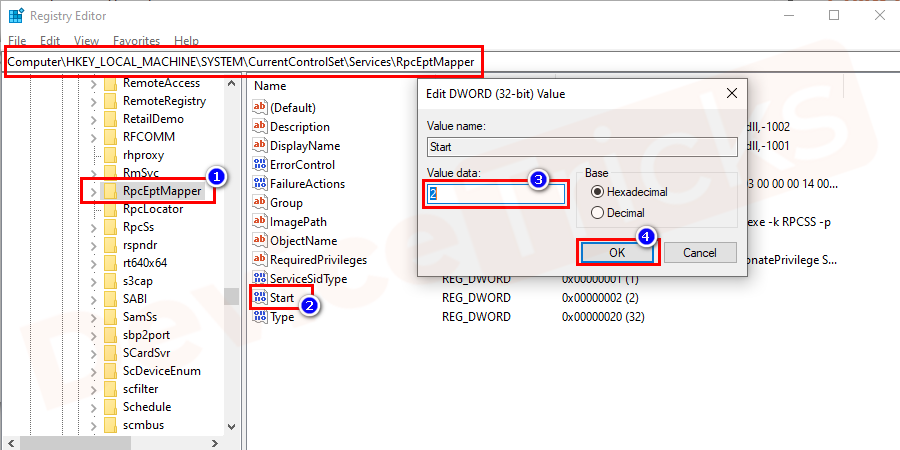Select the ServiceSidType value entry
The image size is (900, 450).
tap(309, 279)
